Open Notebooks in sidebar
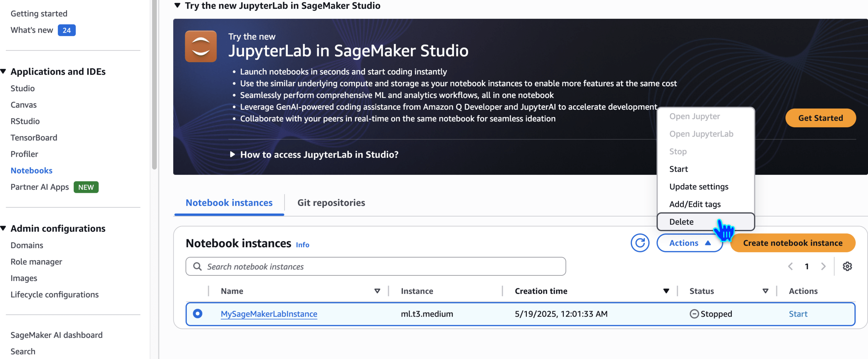The height and width of the screenshot is (359, 868). click(x=31, y=171)
